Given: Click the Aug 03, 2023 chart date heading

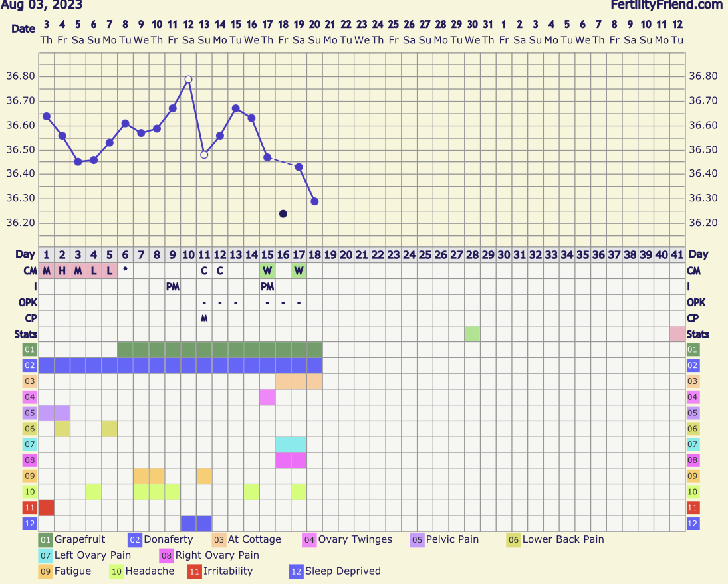Looking at the screenshot, I should point(42,5).
